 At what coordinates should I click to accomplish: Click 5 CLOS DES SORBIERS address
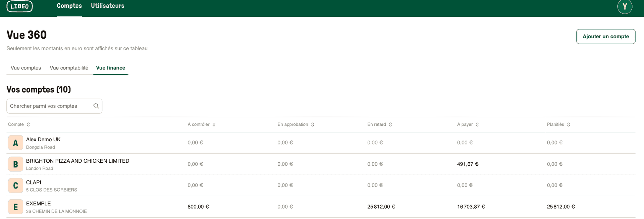(52, 190)
